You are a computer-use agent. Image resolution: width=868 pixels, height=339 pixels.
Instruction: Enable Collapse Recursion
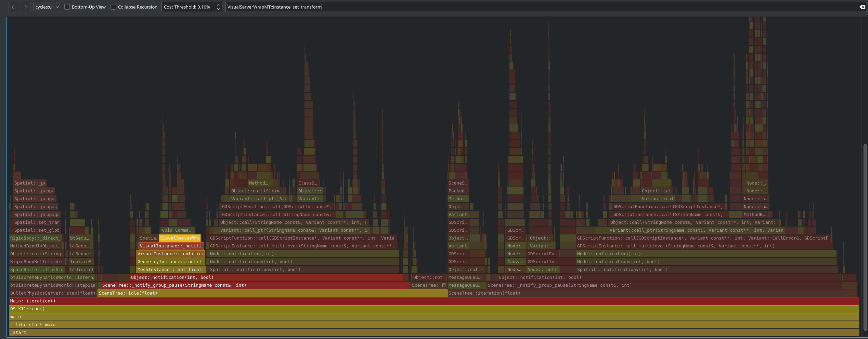pyautogui.click(x=113, y=6)
